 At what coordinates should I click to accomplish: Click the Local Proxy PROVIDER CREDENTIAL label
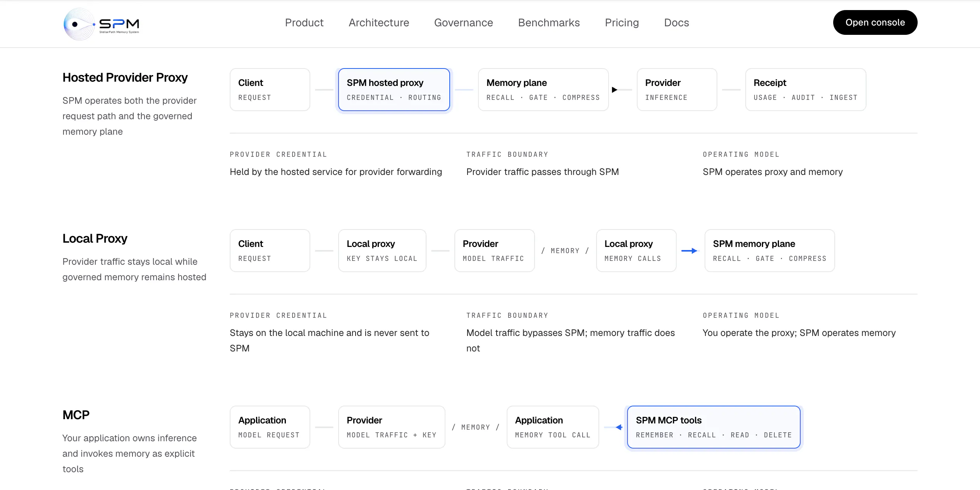279,315
